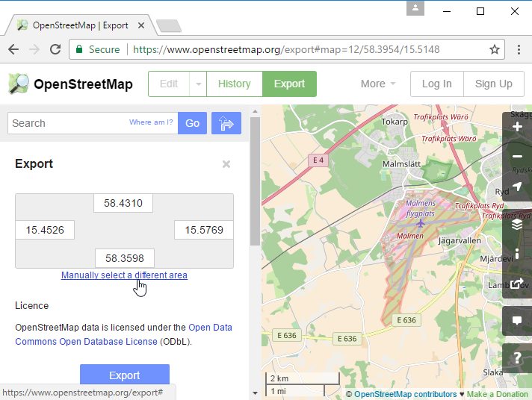Click the Go search button
The width and height of the screenshot is (532, 400).
coord(192,123)
